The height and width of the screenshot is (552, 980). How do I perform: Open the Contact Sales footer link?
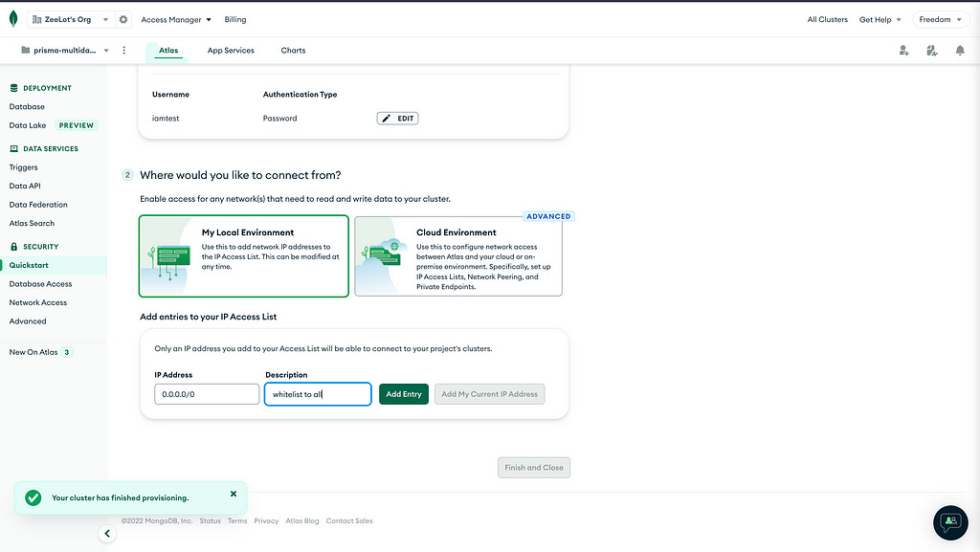(348, 520)
